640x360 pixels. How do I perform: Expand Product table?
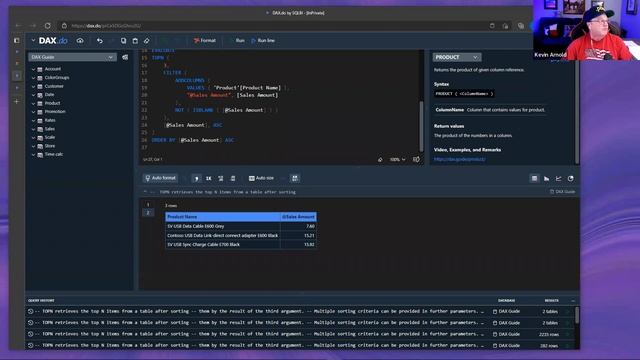[x=33, y=103]
